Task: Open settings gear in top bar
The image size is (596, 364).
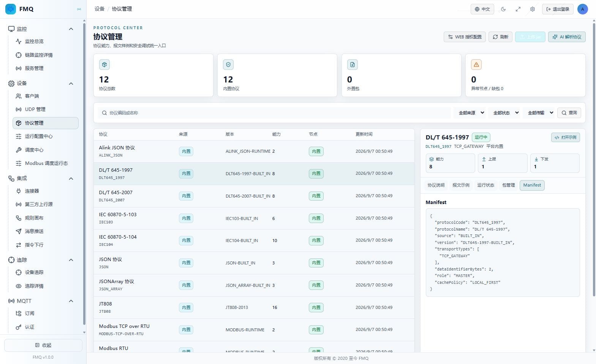Action: click(533, 9)
